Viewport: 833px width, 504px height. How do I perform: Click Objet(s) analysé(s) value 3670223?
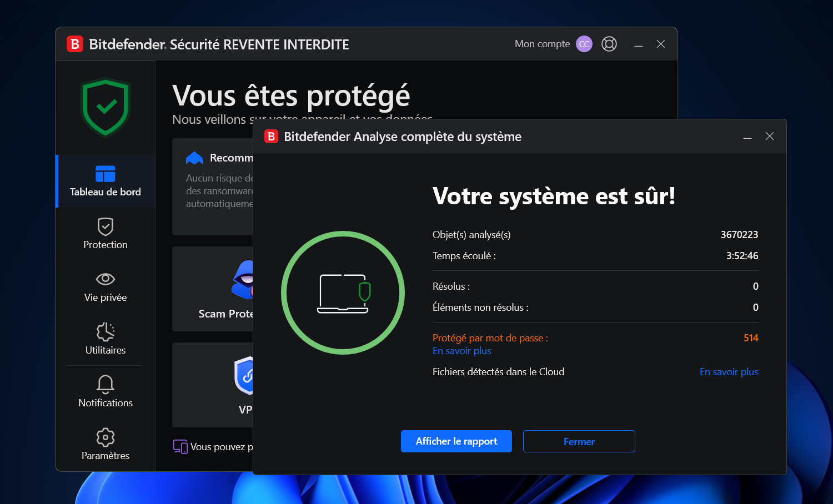(739, 235)
